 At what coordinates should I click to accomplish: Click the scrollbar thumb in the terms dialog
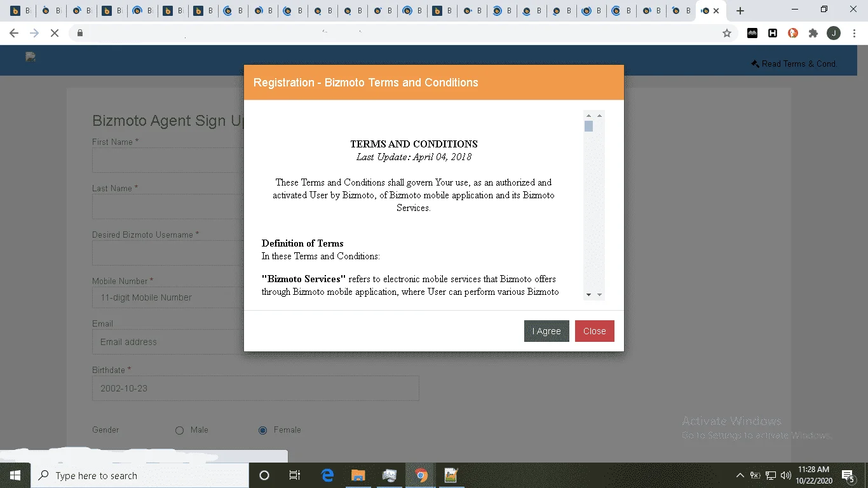[x=589, y=126]
